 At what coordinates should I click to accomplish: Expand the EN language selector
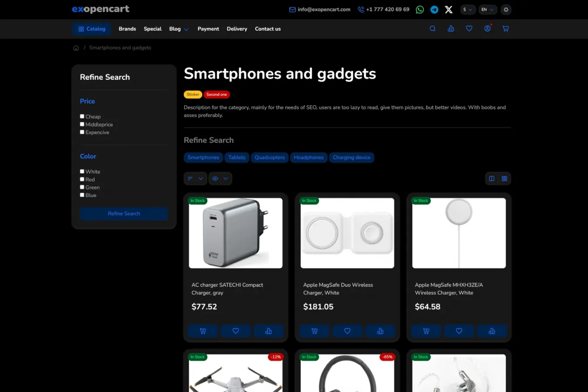tap(487, 10)
